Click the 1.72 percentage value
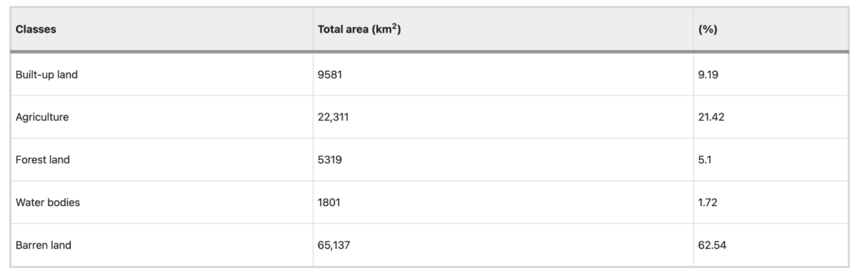Image resolution: width=868 pixels, height=278 pixels. click(x=706, y=203)
